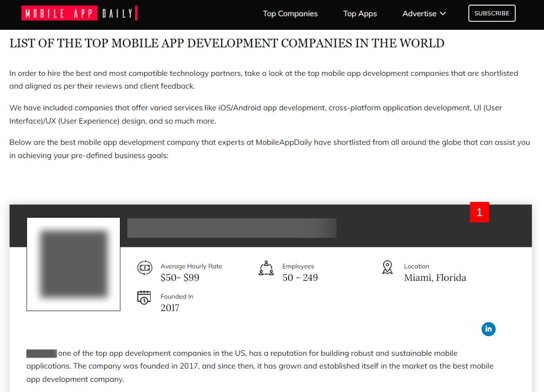This screenshot has height=392, width=544.
Task: Click the Employees group icon
Action: coord(266,268)
